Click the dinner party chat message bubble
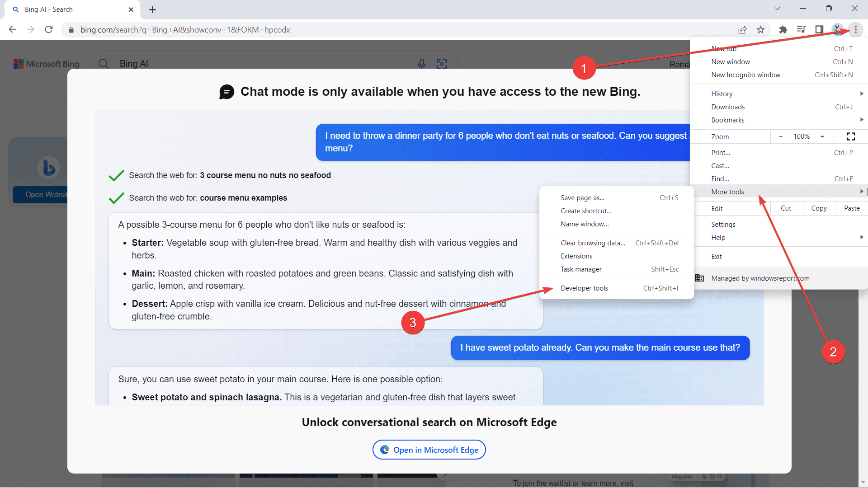Screen dimensions: 868x488 [x=503, y=142]
